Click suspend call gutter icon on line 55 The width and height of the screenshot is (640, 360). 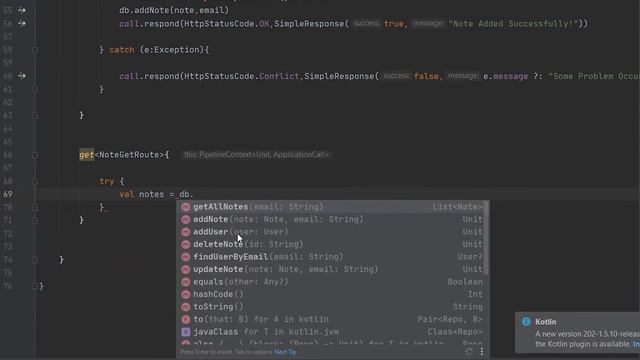point(22,10)
